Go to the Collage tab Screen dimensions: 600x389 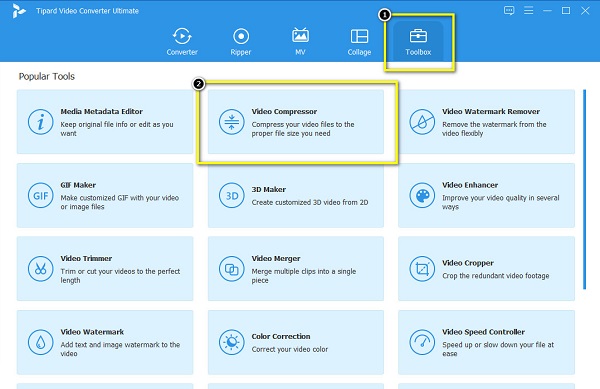(x=359, y=41)
